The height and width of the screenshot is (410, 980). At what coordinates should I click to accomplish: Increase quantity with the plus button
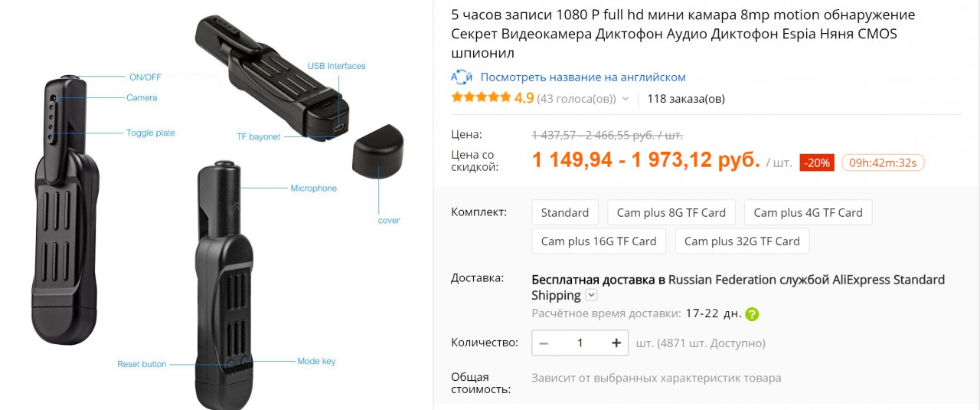point(616,343)
